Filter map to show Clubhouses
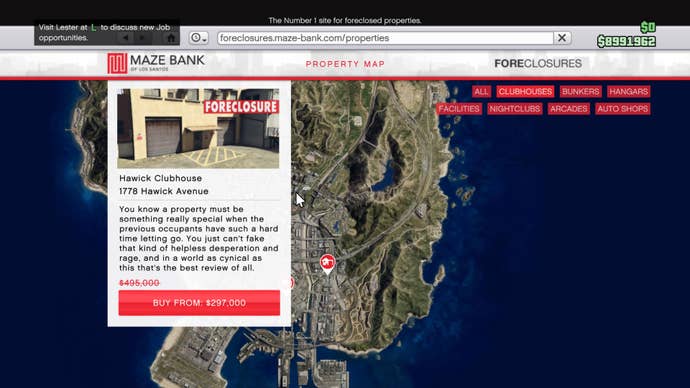 (525, 92)
